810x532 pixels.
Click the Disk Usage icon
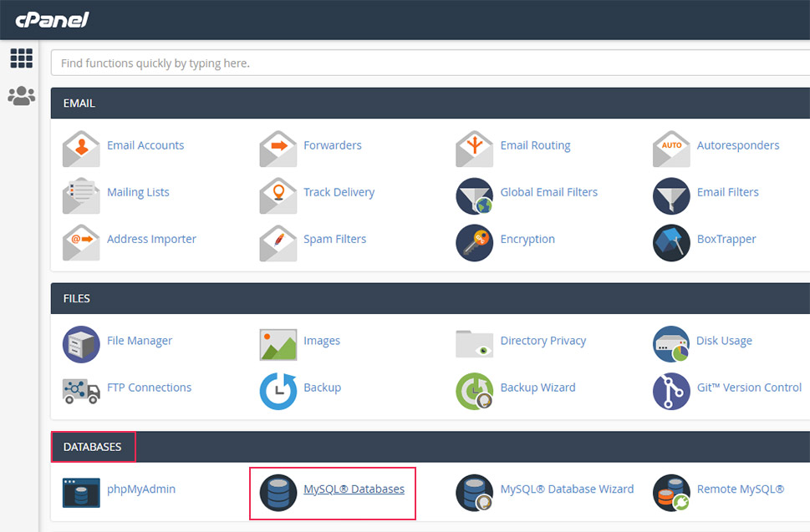coord(671,344)
